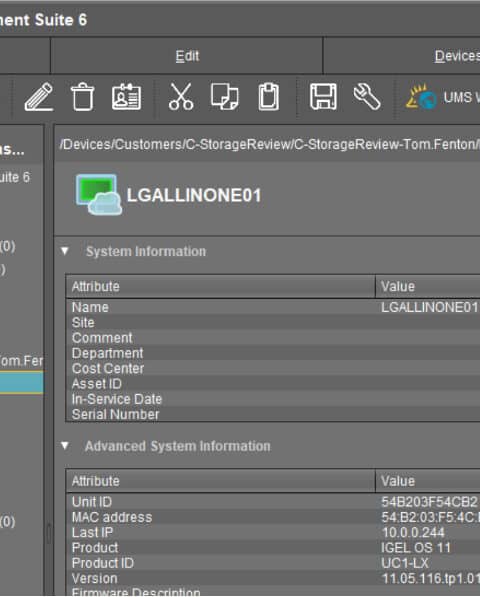The height and width of the screenshot is (597, 480).
Task: Select the Product attribute row
Action: pos(273,548)
